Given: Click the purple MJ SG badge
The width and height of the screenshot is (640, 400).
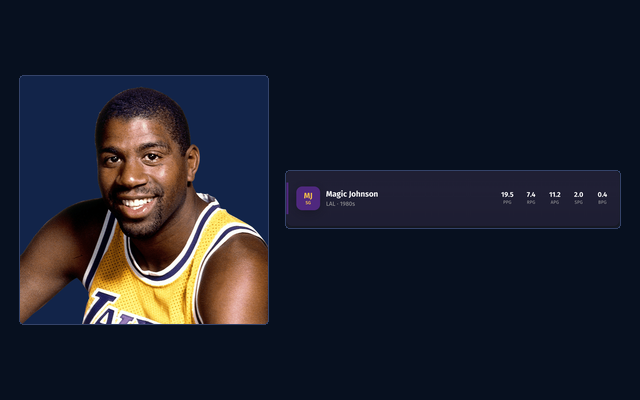Looking at the screenshot, I should (308, 198).
